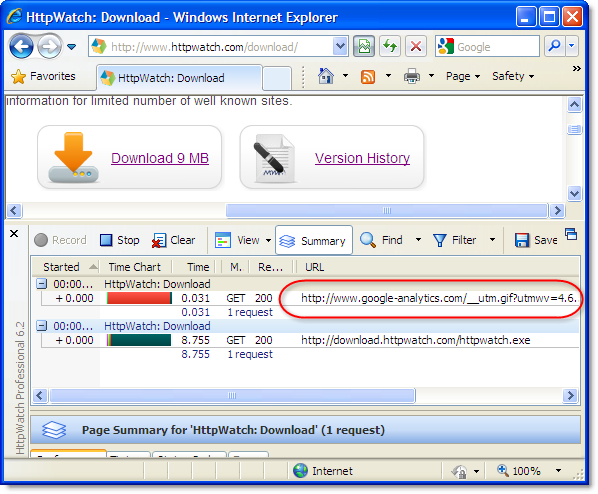Run search with the magnifier icon
Image resolution: width=598 pixels, height=494 pixels.
pos(555,47)
